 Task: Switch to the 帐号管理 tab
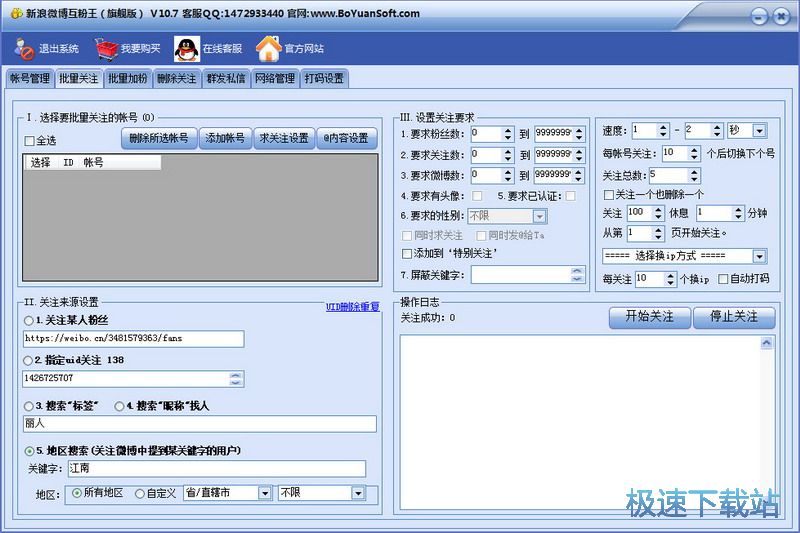(29, 78)
